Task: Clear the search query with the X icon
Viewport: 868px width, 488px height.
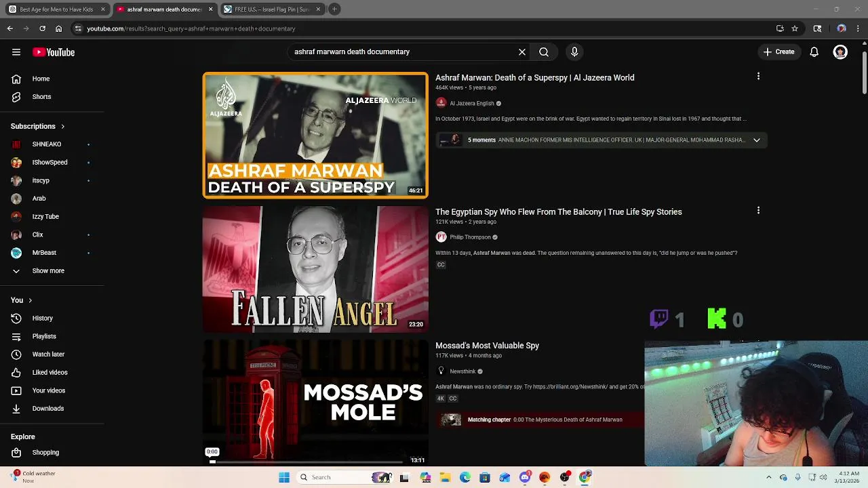Action: pyautogui.click(x=522, y=52)
